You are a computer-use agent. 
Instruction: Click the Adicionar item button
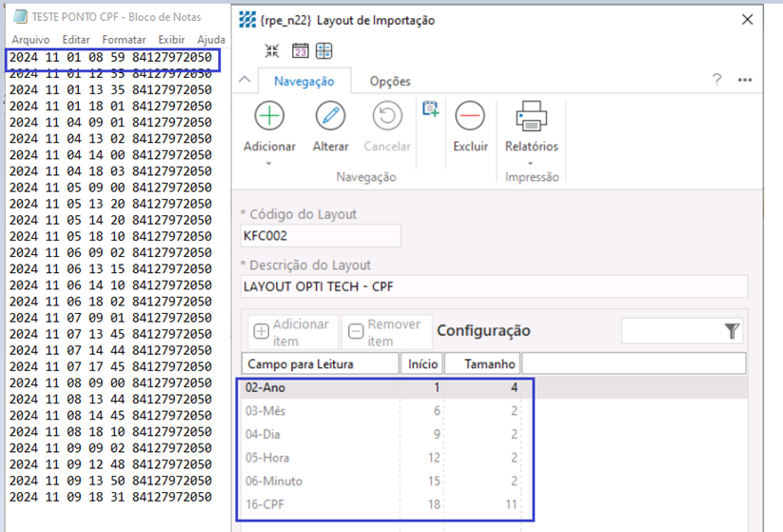click(293, 332)
